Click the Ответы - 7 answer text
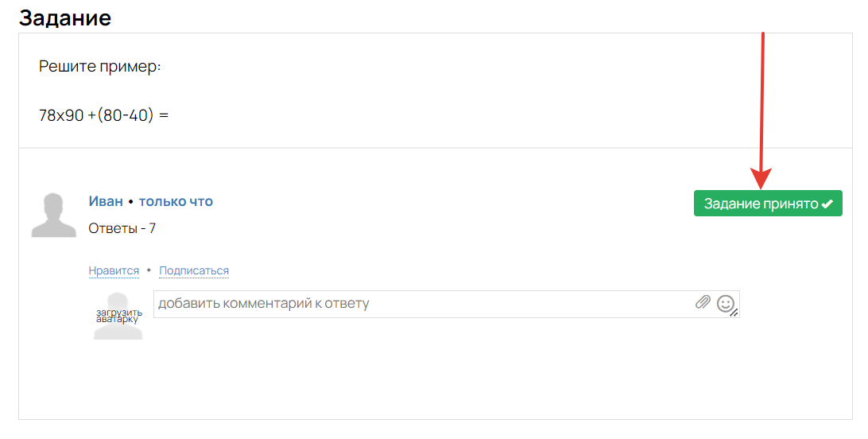 pos(122,228)
